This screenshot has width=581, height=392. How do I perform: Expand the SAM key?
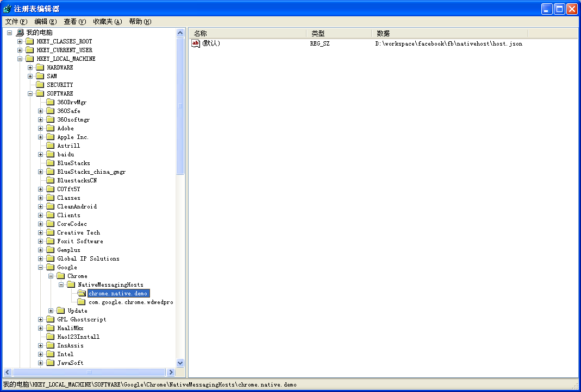coord(30,76)
